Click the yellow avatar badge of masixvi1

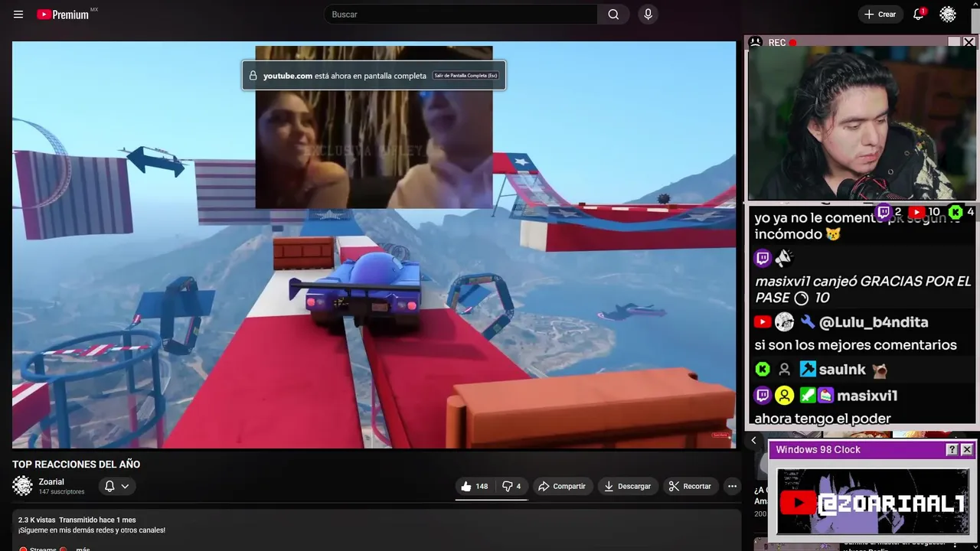(784, 396)
